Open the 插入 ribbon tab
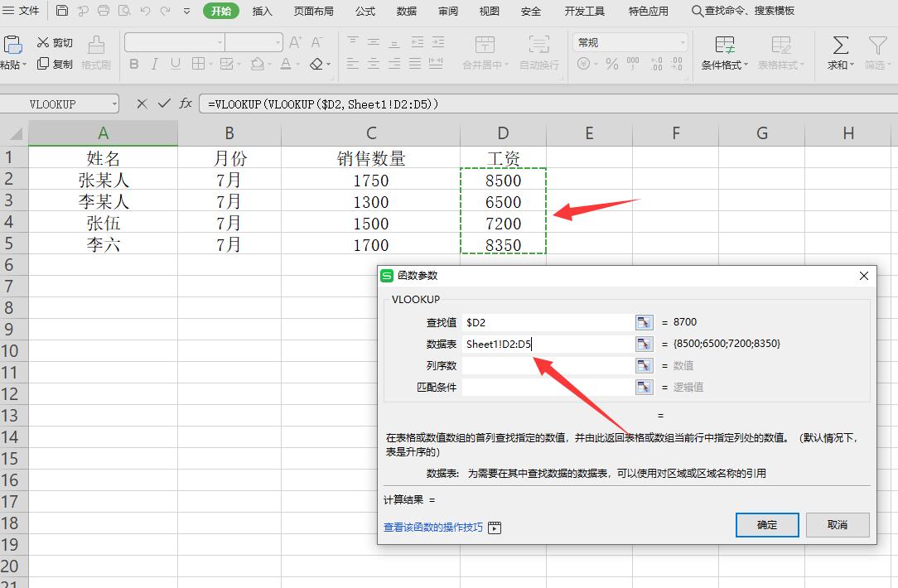898x588 pixels. pyautogui.click(x=263, y=11)
